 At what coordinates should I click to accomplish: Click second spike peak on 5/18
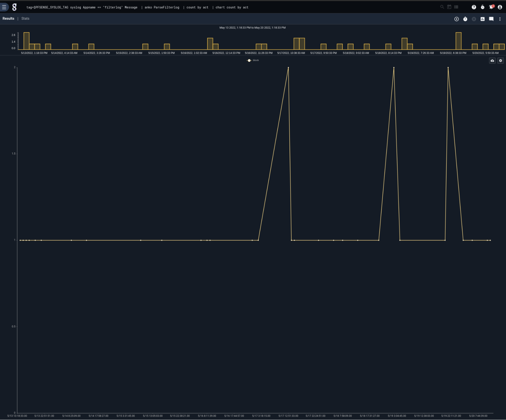pyautogui.click(x=394, y=68)
